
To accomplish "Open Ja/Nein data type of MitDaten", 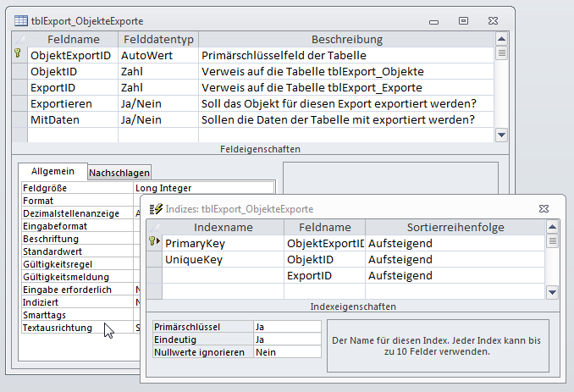I will 158,119.
